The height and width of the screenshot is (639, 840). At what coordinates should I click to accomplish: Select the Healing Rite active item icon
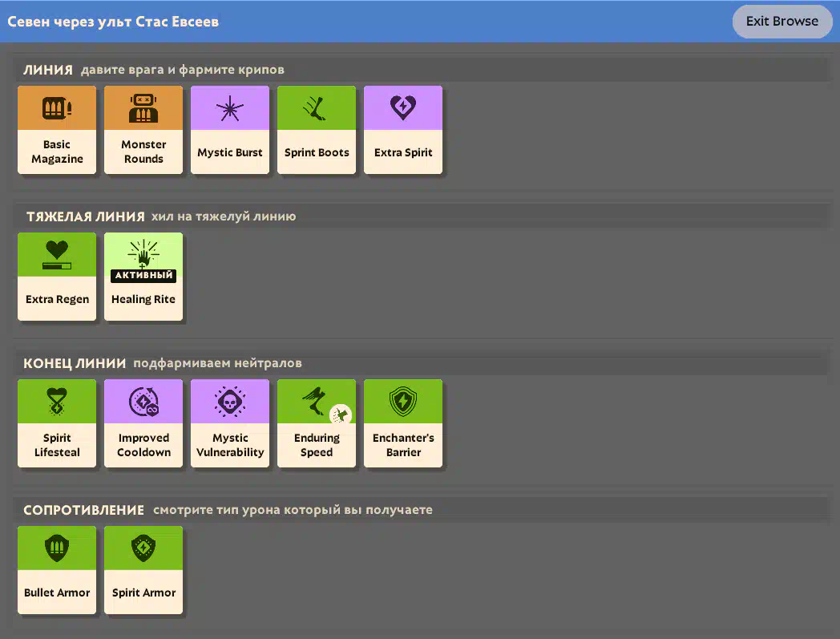143,253
